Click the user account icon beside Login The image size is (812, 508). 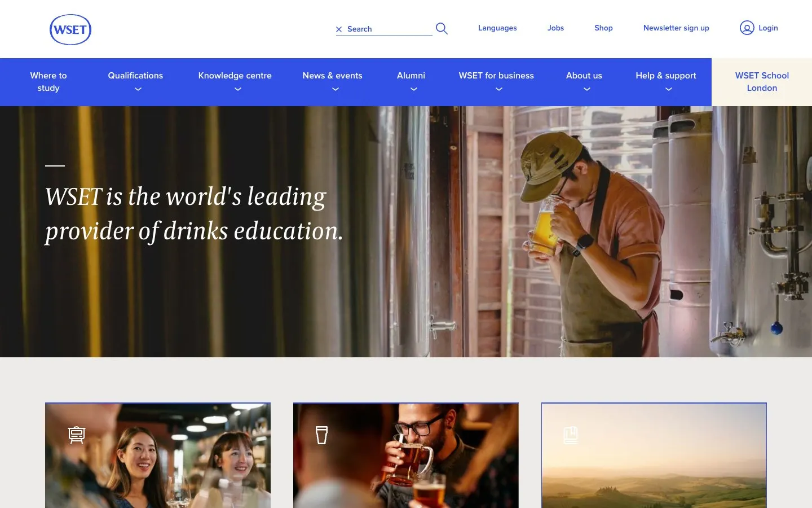[x=747, y=28]
